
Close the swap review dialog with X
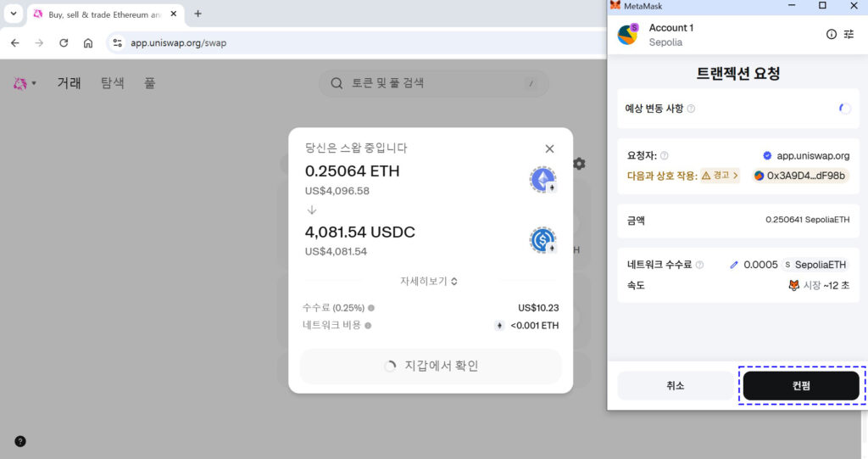(549, 148)
